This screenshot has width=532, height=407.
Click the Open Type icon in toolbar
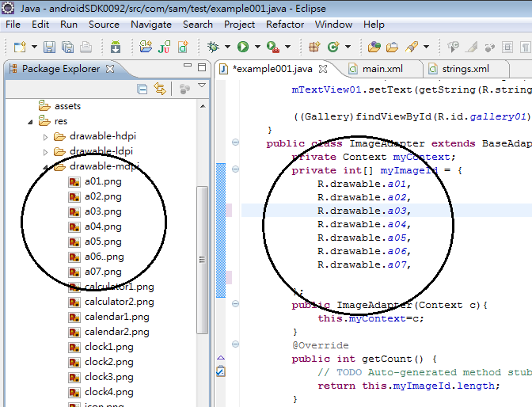pyautogui.click(x=373, y=48)
